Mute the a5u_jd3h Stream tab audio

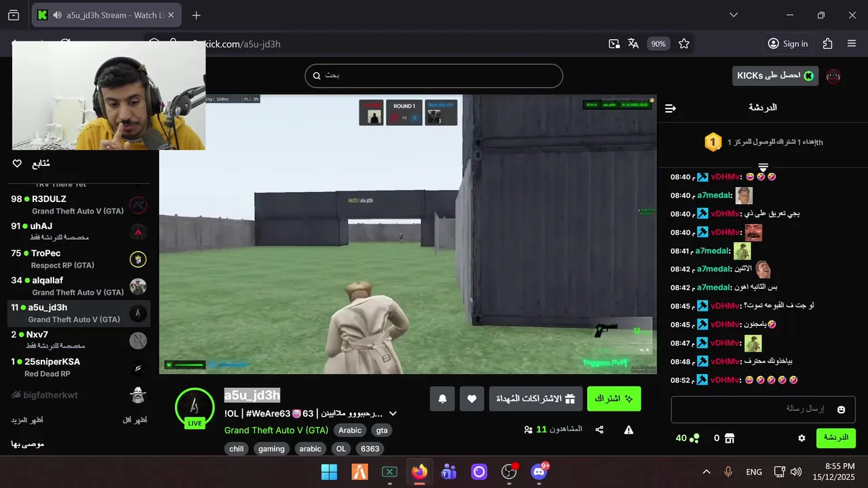57,15
